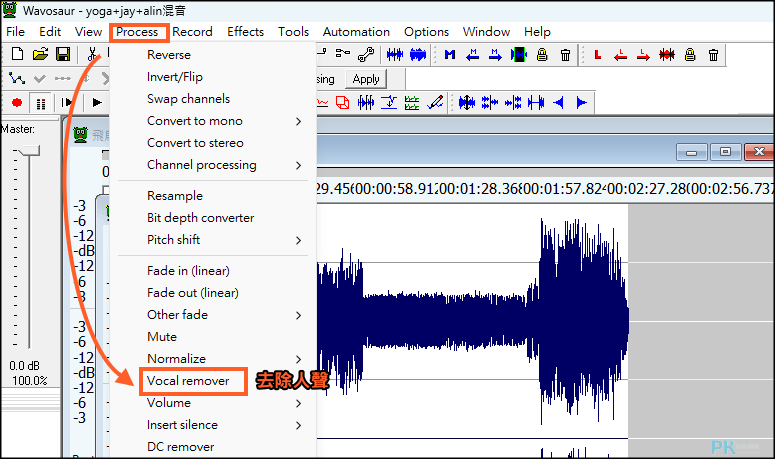This screenshot has width=775, height=459.
Task: Open the Help menu
Action: [537, 32]
